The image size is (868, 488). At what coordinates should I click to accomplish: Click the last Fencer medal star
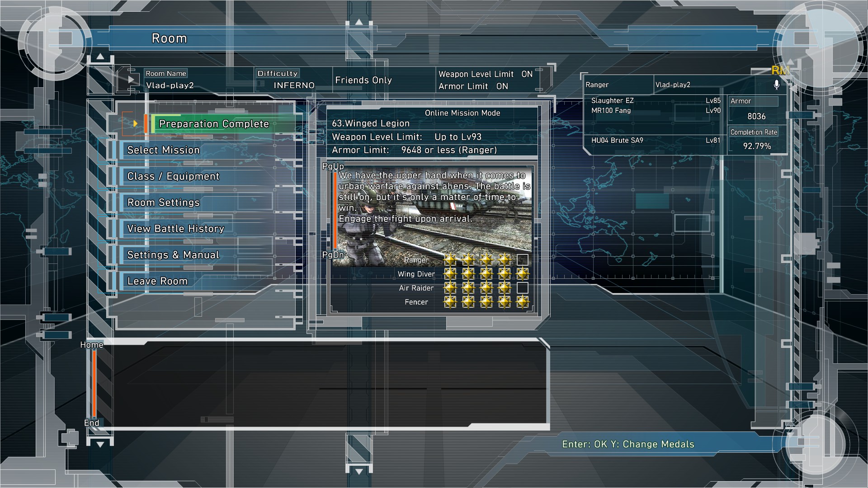point(522,302)
